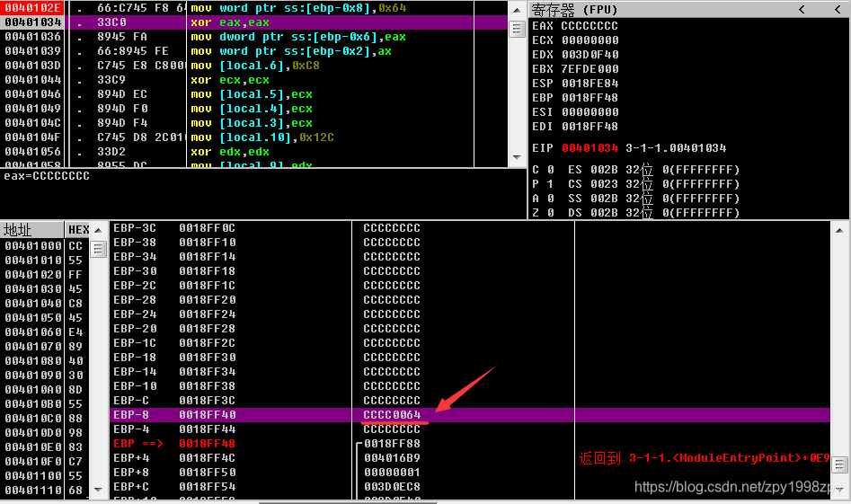The width and height of the screenshot is (851, 504).
Task: Click the ES segment register 002B
Action: coord(604,169)
